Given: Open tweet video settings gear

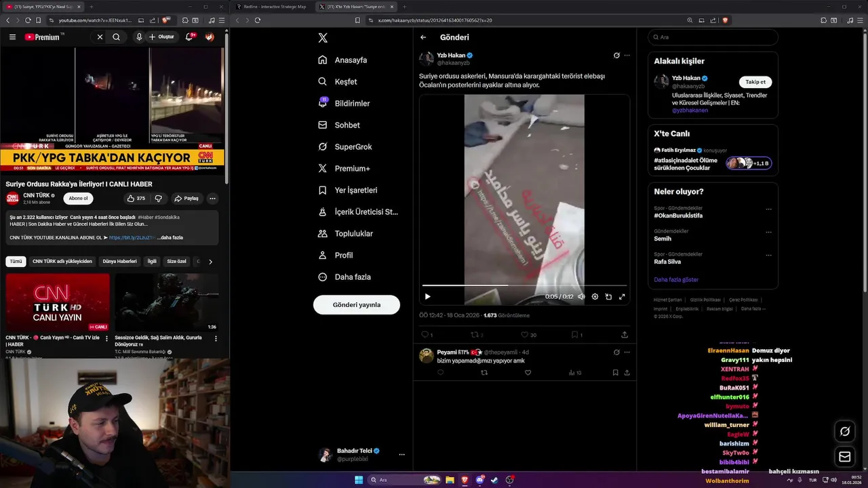Looking at the screenshot, I should click(595, 296).
